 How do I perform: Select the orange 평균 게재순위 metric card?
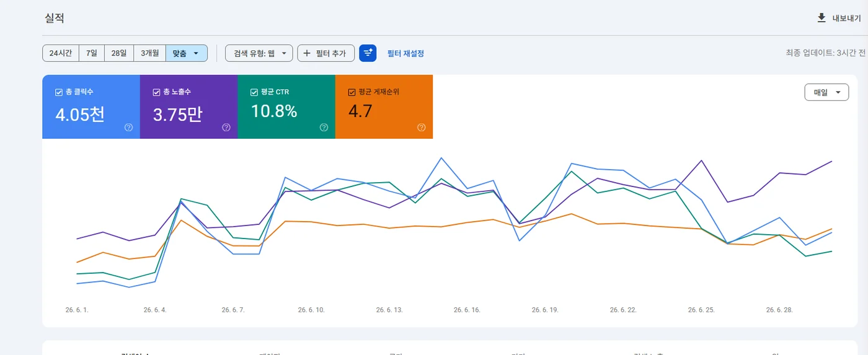(384, 107)
